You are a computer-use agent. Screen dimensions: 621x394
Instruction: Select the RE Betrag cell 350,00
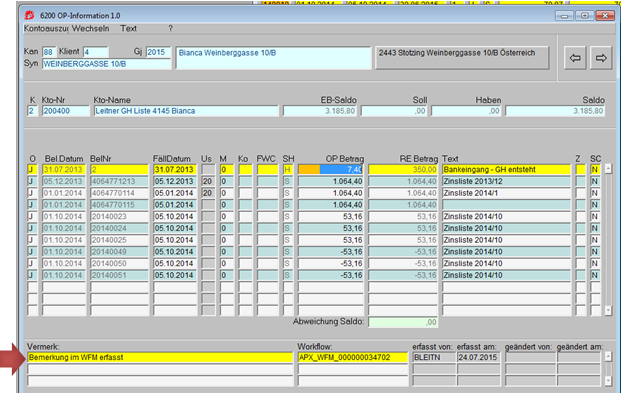[403, 169]
